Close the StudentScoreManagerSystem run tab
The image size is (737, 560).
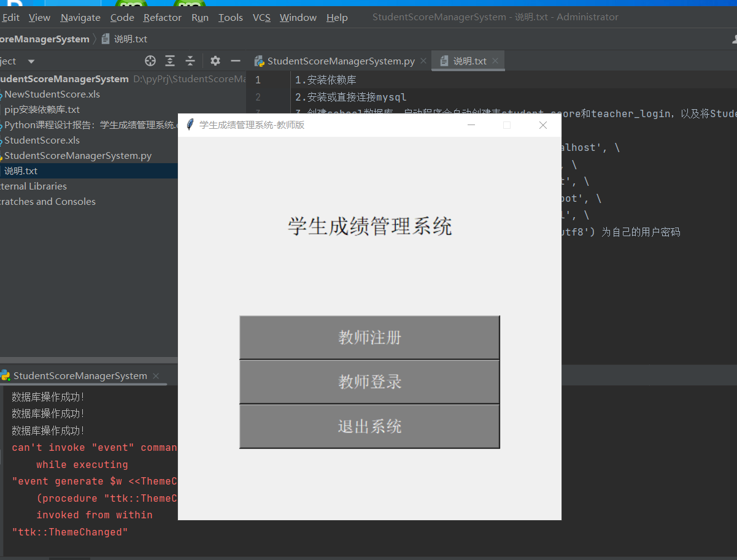point(156,375)
